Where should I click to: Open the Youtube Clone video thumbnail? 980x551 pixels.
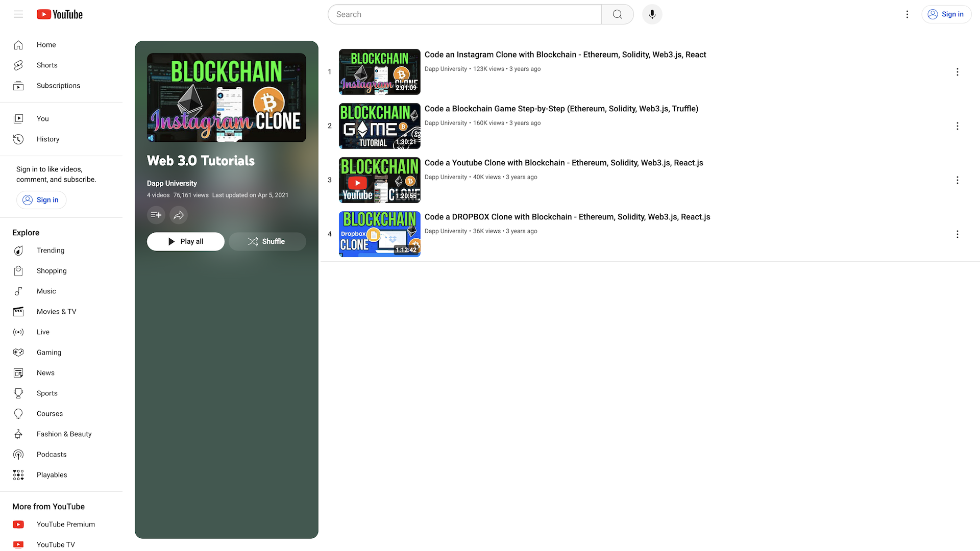[380, 180]
